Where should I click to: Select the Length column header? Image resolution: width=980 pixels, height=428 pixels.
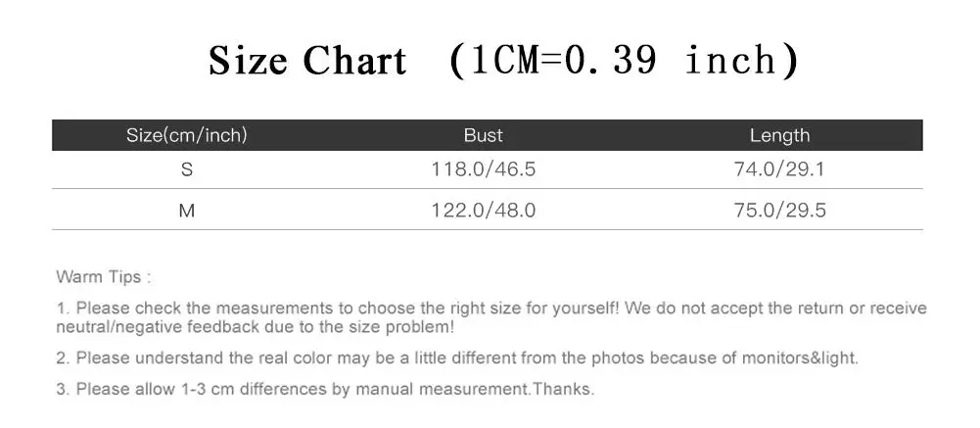(779, 135)
